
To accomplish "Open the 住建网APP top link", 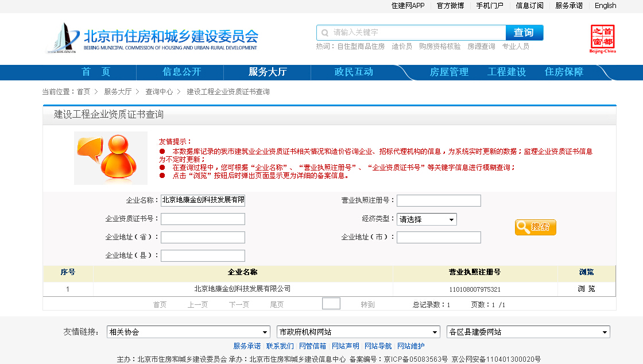I will (x=408, y=6).
